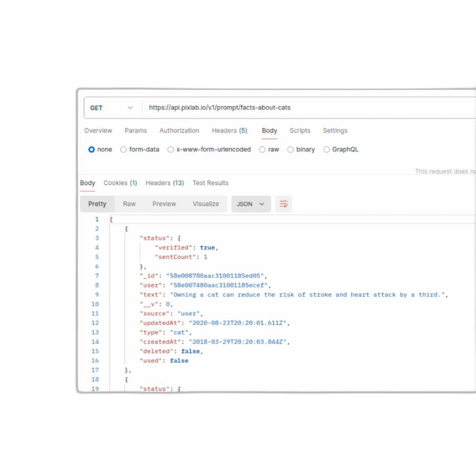Collapse the array bracket on line 1
476x476 pixels.
pos(111,219)
